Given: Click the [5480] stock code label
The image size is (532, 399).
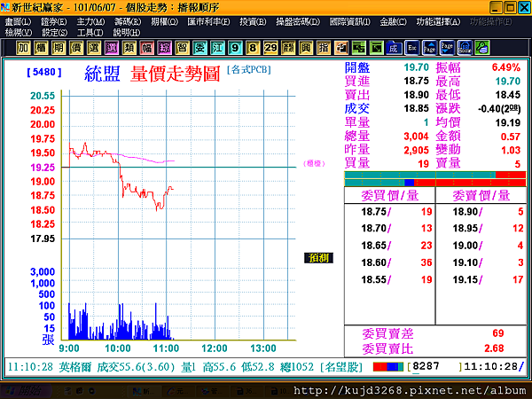Looking at the screenshot, I should pyautogui.click(x=44, y=72).
